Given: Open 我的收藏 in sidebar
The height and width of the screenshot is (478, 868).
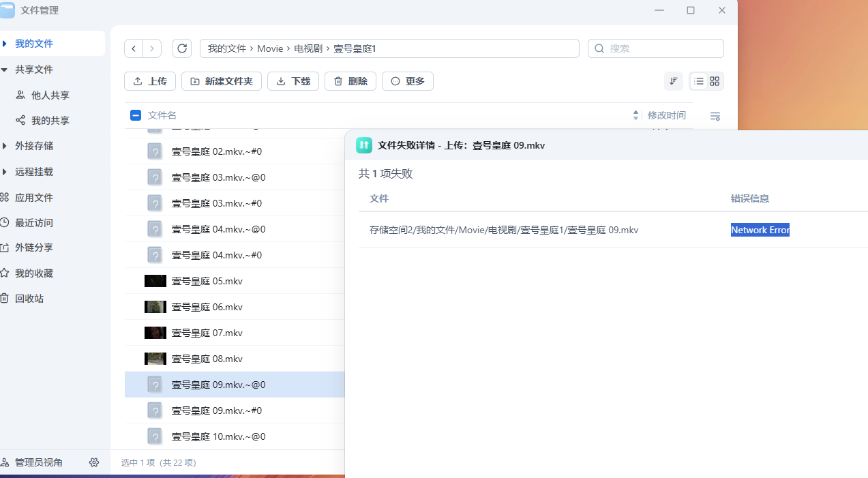Looking at the screenshot, I should point(34,273).
